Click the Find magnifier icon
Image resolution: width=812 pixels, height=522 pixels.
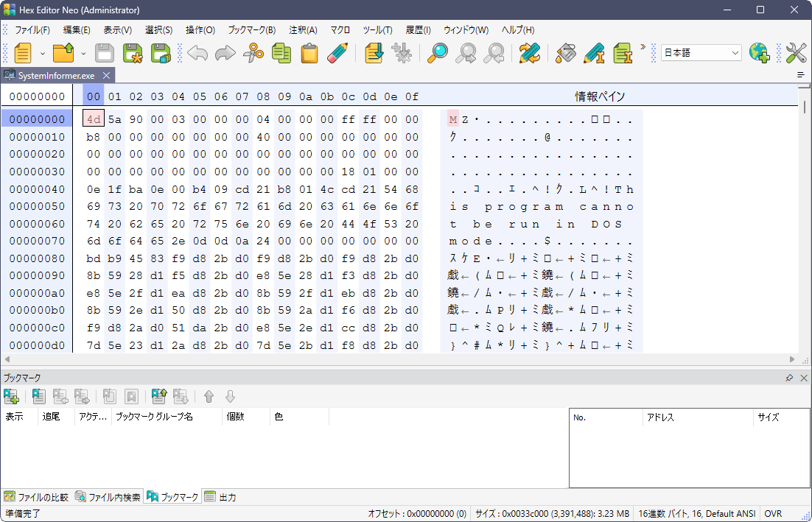tap(438, 53)
